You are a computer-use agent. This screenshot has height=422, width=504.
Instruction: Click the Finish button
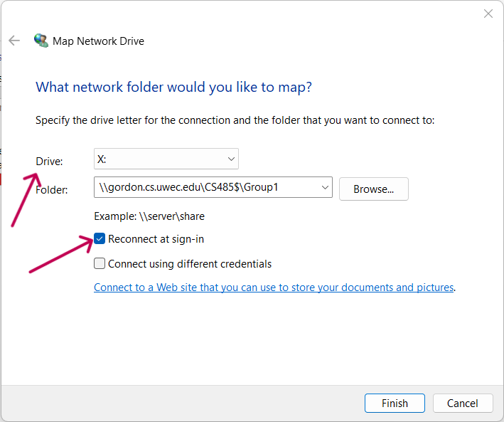click(x=395, y=403)
